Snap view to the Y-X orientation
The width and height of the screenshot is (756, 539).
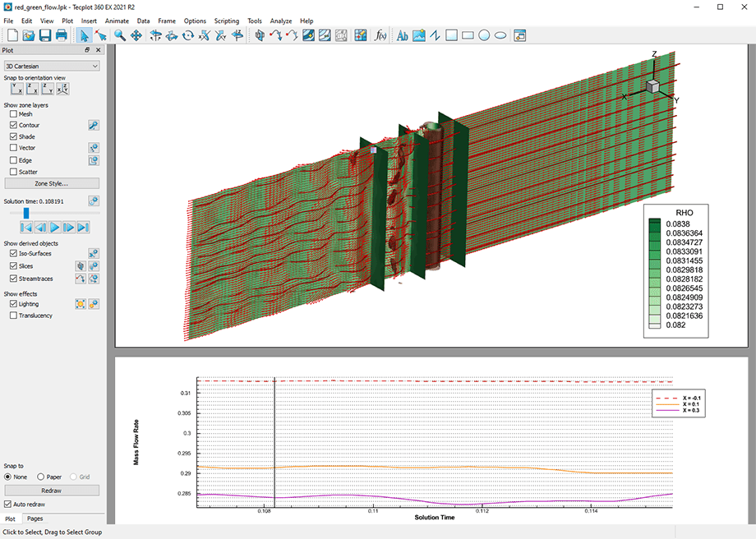16,88
